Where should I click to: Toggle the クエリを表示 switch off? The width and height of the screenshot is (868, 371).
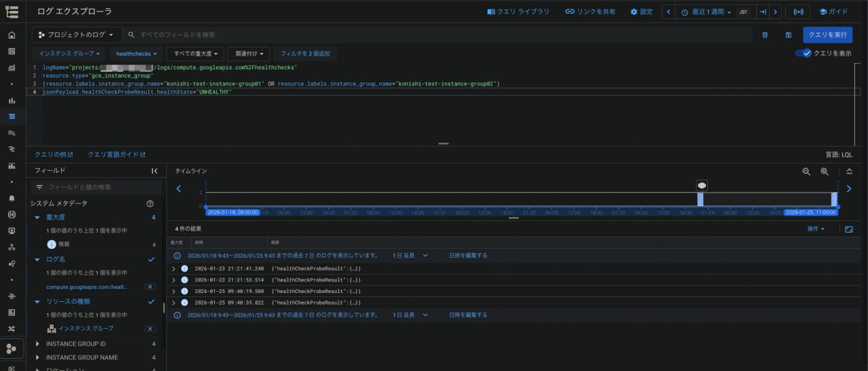(804, 53)
